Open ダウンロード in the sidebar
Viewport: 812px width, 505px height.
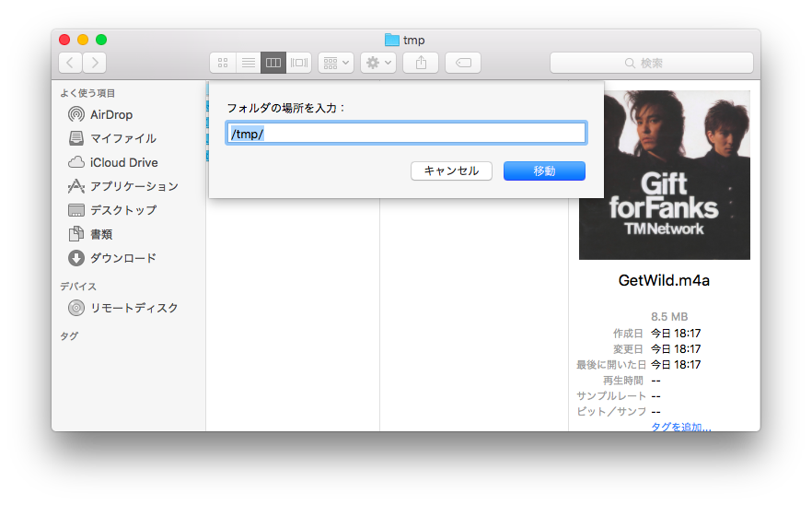tap(112, 258)
